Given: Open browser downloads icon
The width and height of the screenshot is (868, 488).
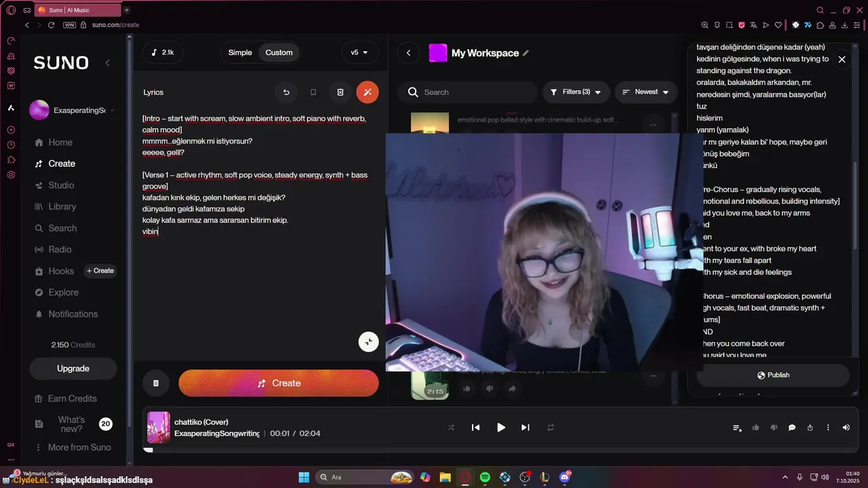Looking at the screenshot, I should pyautogui.click(x=845, y=25).
